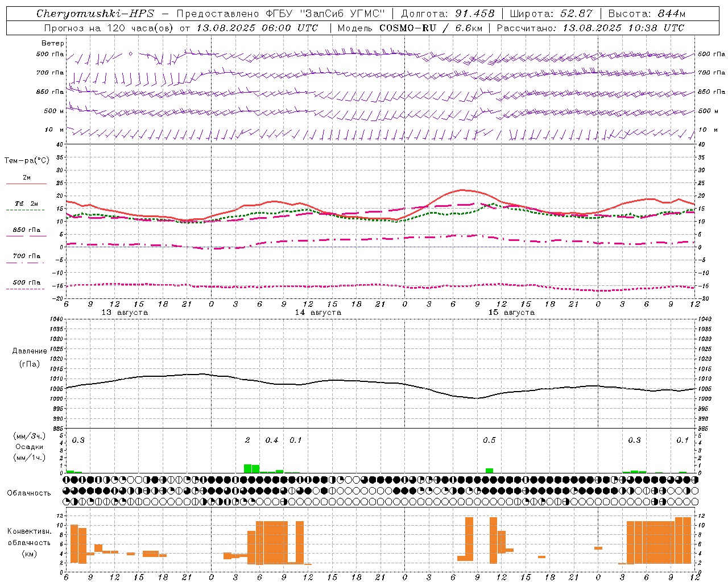Click the Широта: 52.87 value
This screenshot has width=728, height=582.
[551, 14]
